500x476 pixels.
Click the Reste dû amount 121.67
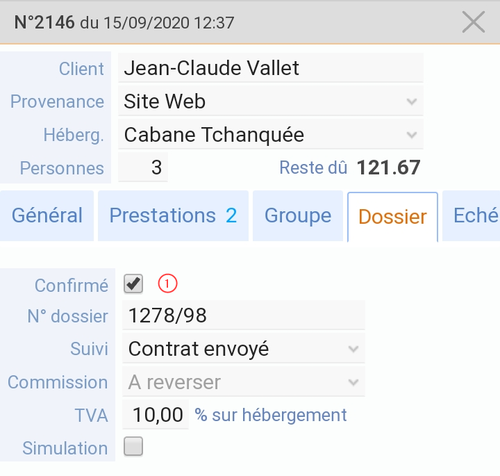click(388, 167)
